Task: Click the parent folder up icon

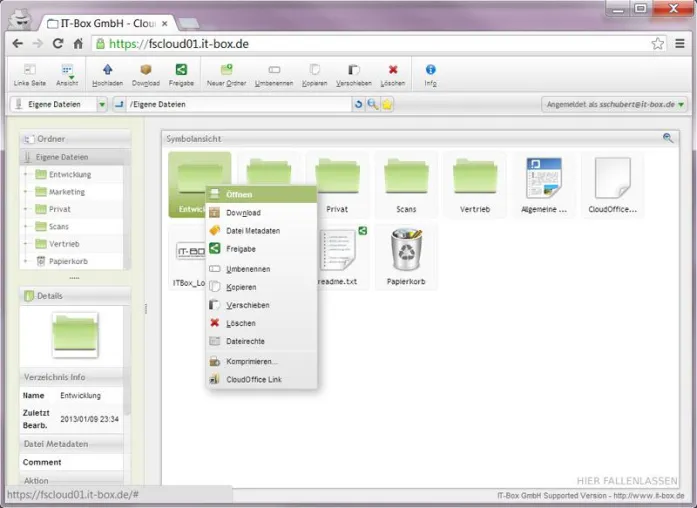Action: [x=119, y=104]
